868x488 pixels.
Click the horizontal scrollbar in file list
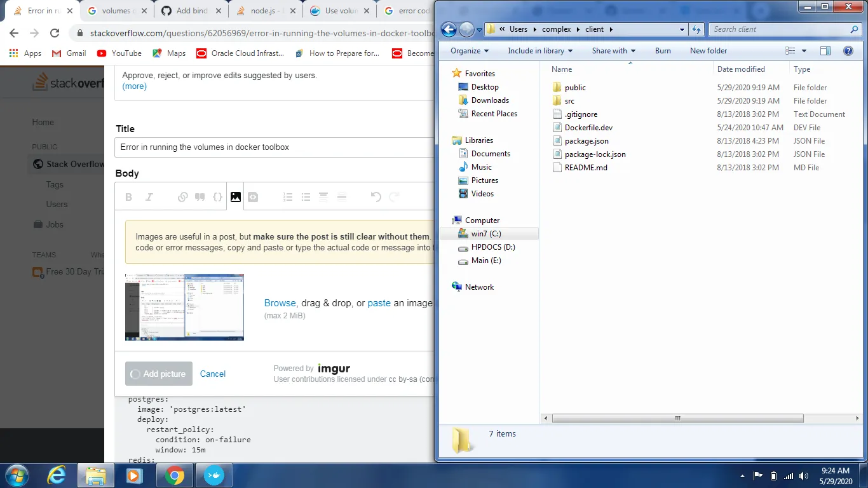(x=678, y=418)
